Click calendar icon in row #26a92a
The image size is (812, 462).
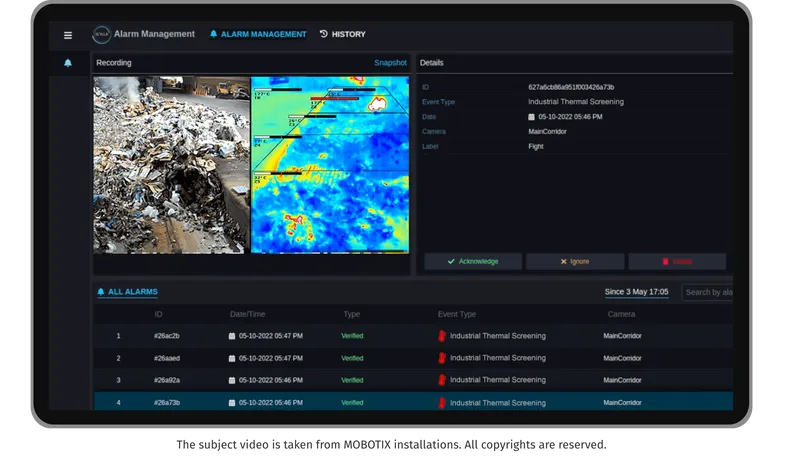point(232,380)
